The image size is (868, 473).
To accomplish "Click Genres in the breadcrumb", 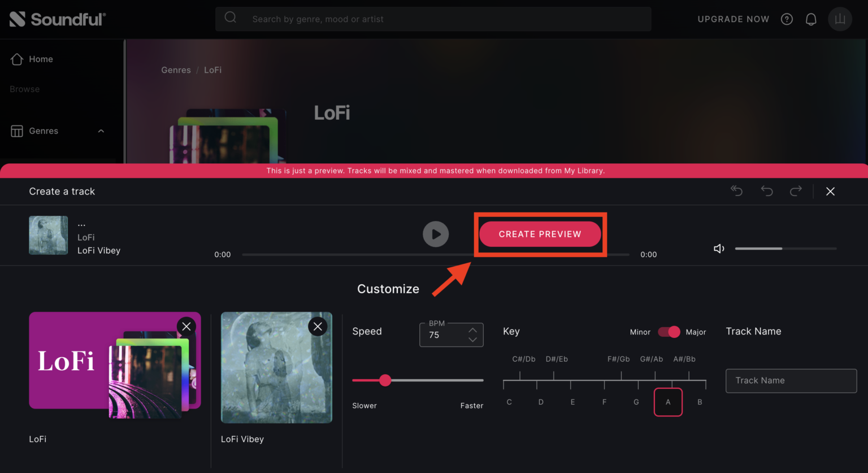I will (x=176, y=70).
